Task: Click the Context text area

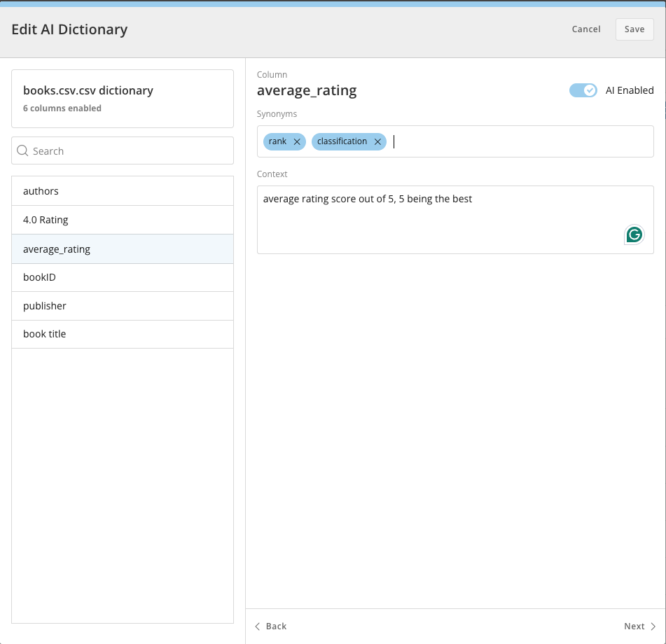Action: [455, 220]
